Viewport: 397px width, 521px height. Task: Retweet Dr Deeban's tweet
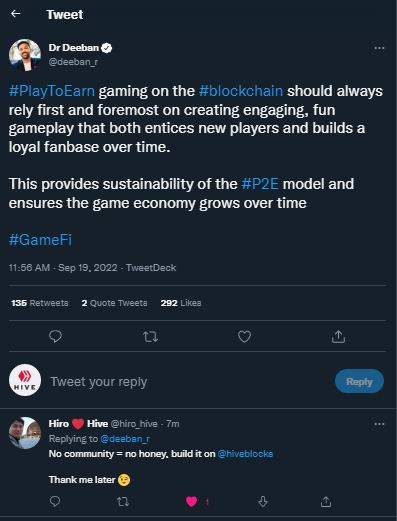point(150,337)
